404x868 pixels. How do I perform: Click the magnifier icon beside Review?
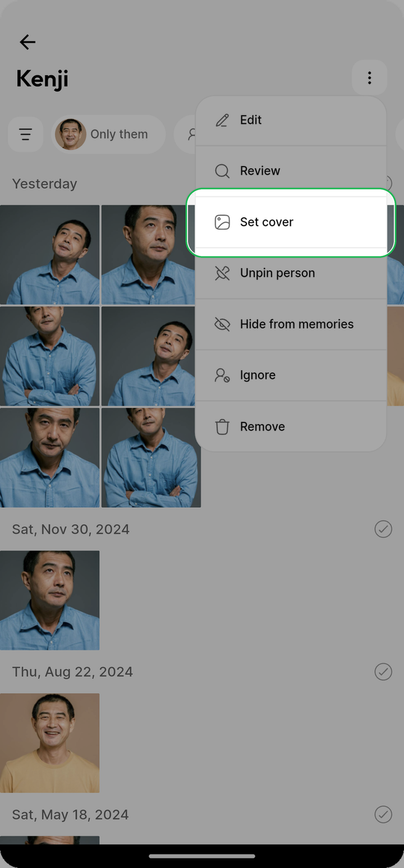pyautogui.click(x=222, y=171)
